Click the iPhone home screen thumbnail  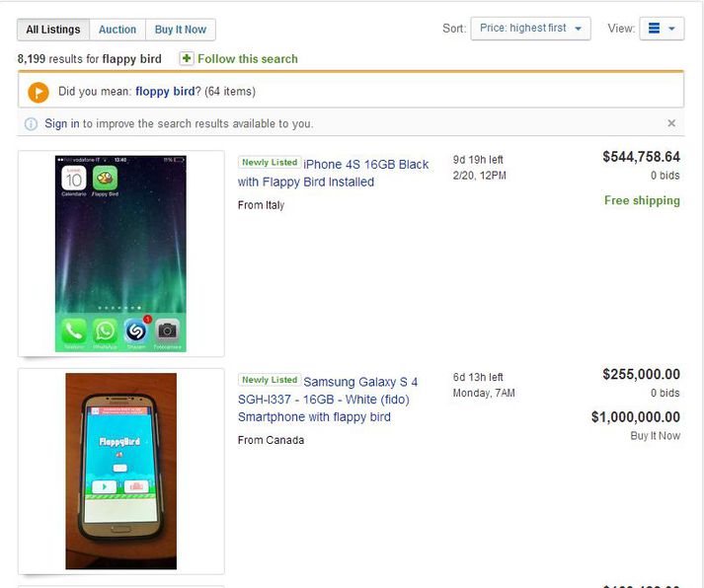point(120,254)
